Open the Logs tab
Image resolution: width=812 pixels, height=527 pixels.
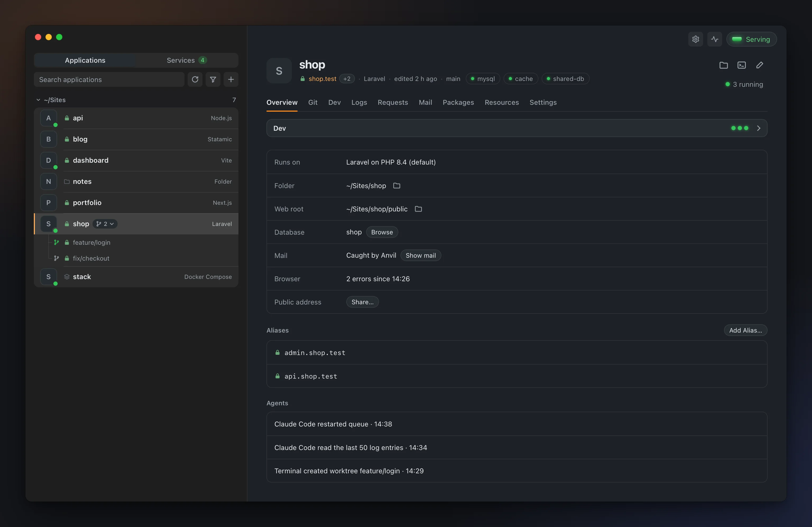click(x=359, y=102)
